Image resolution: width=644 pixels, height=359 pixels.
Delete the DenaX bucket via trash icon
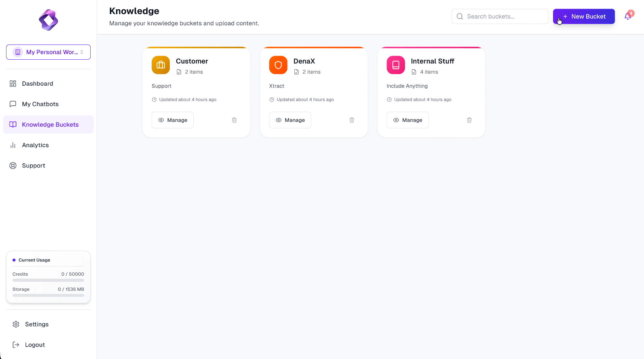pos(352,120)
